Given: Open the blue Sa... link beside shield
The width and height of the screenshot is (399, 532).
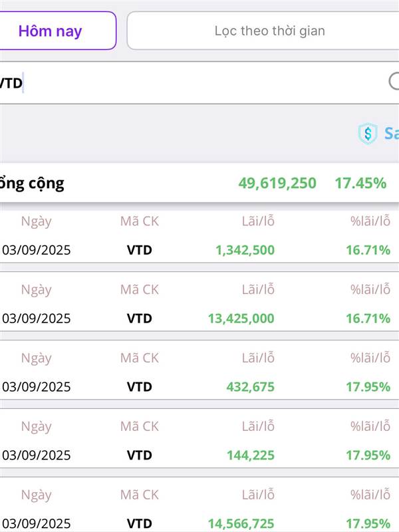Looking at the screenshot, I should coord(391,134).
